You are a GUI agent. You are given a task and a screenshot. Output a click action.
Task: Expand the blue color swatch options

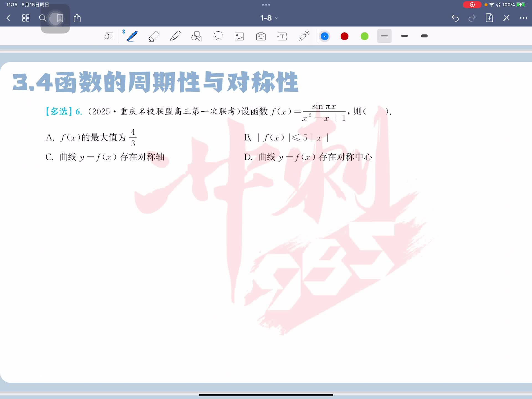click(x=324, y=36)
